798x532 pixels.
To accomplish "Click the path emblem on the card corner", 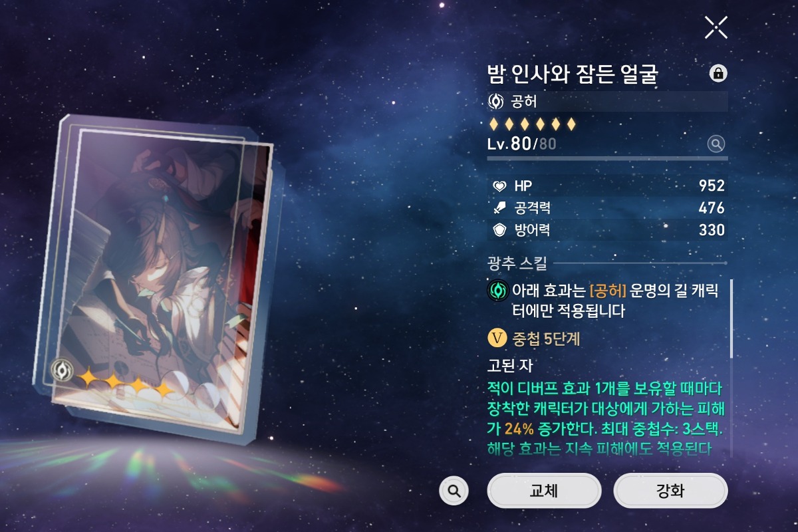I will click(63, 370).
